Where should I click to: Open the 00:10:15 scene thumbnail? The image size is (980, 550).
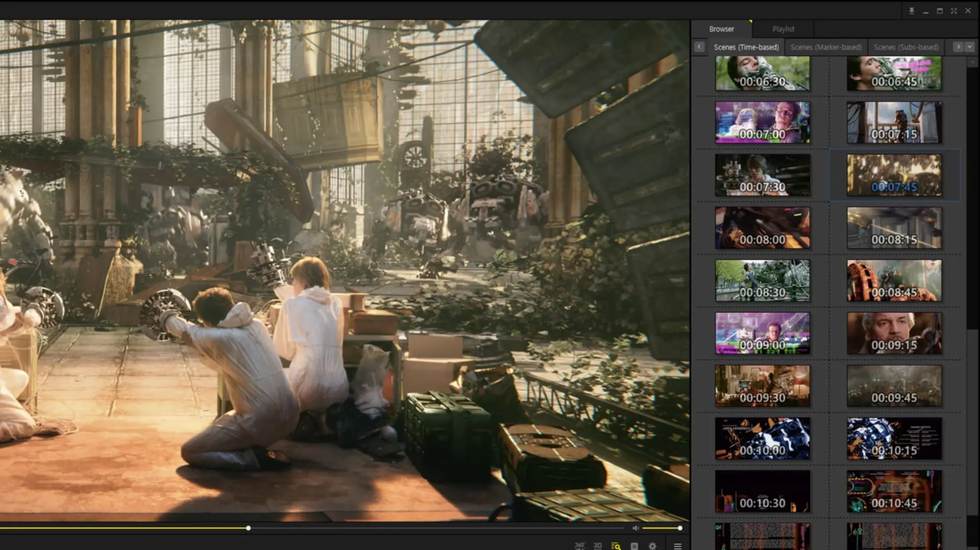click(x=894, y=439)
